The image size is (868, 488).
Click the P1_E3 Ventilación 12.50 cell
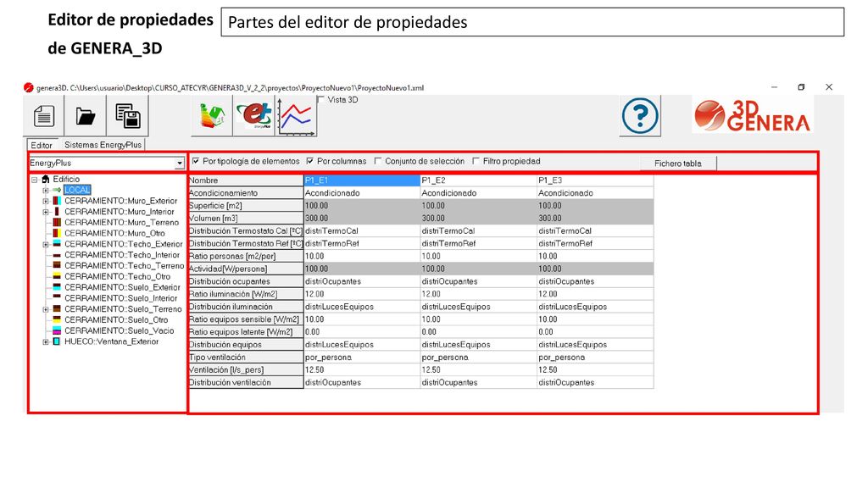coord(595,369)
